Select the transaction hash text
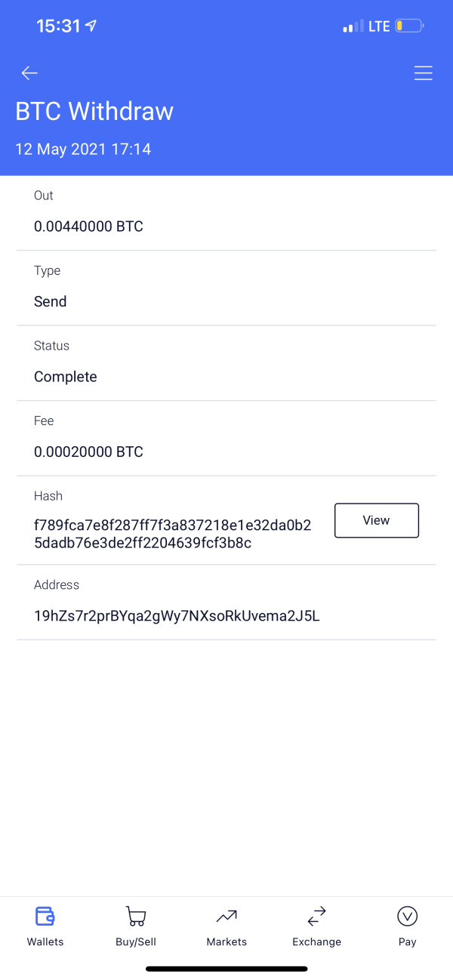 click(x=173, y=534)
